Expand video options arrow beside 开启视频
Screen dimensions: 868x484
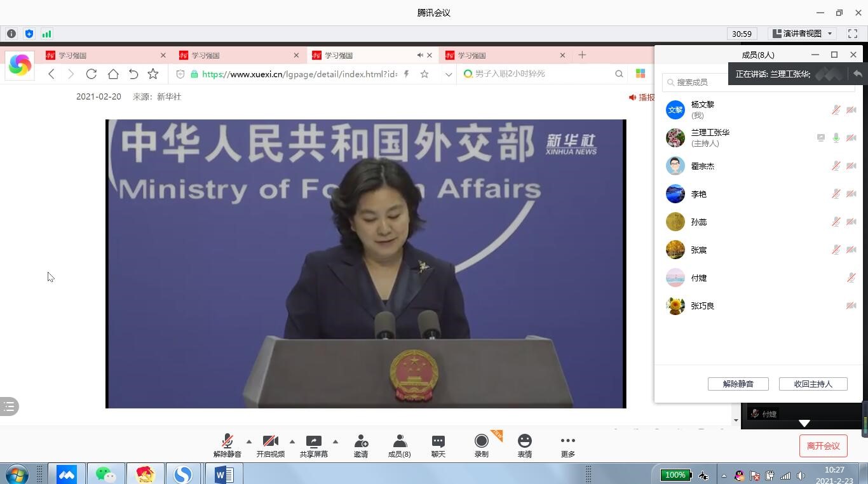[x=292, y=441]
